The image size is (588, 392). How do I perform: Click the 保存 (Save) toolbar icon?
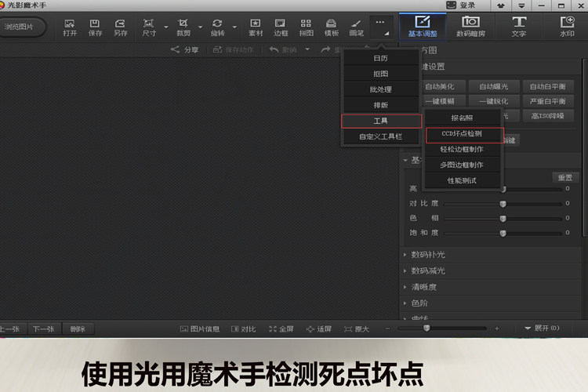click(x=95, y=27)
